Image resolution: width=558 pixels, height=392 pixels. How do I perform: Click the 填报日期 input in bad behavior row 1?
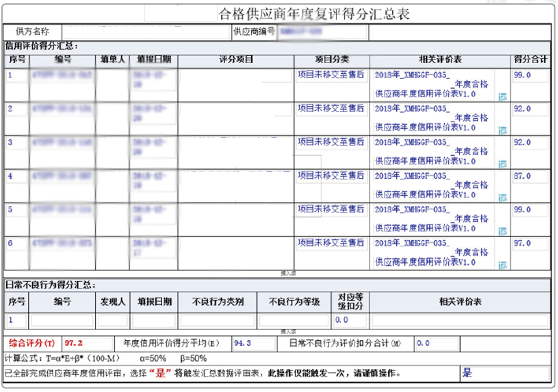pos(154,320)
